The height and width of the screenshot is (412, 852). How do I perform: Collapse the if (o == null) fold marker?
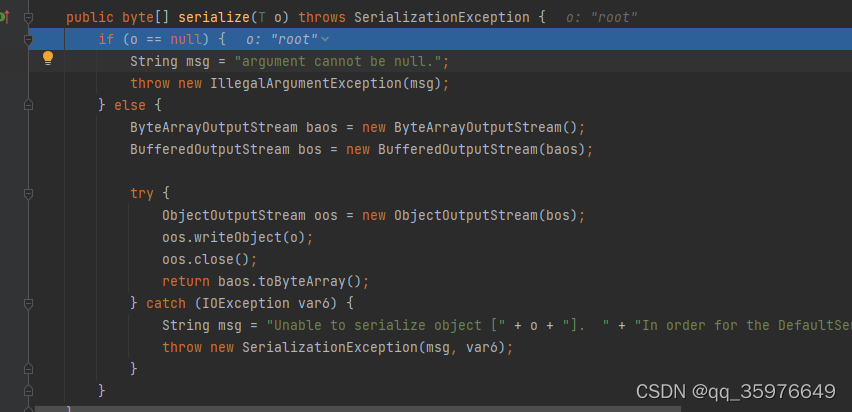28,40
